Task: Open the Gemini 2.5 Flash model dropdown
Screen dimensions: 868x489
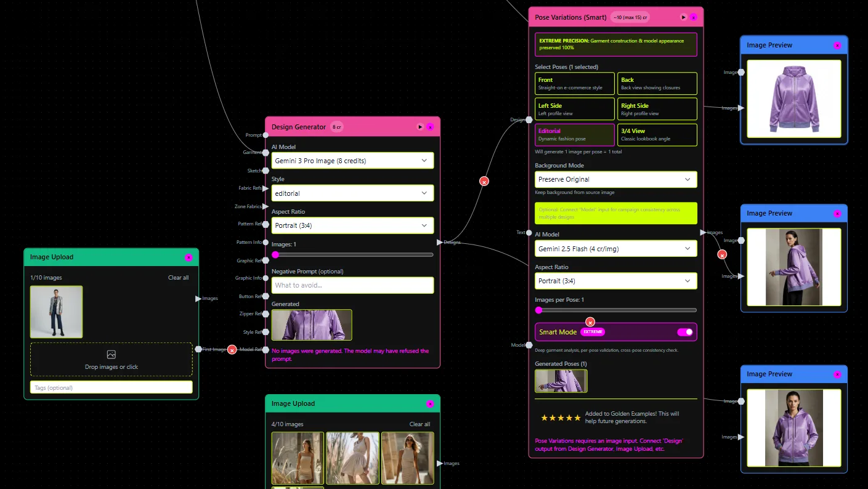Action: coord(616,248)
